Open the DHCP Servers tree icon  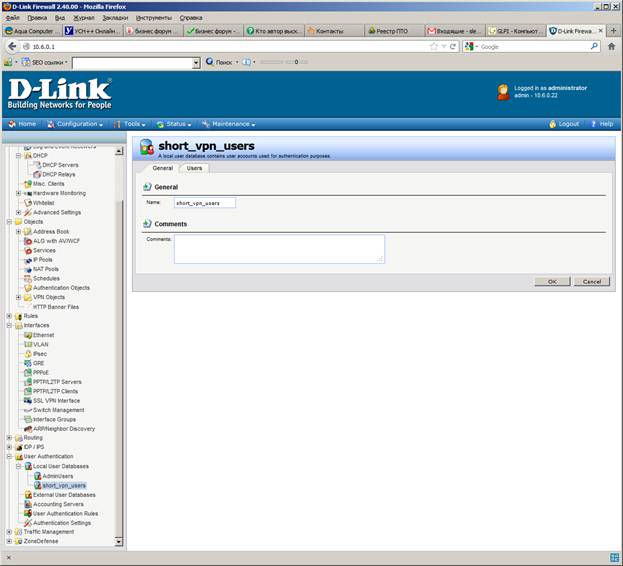(37, 165)
